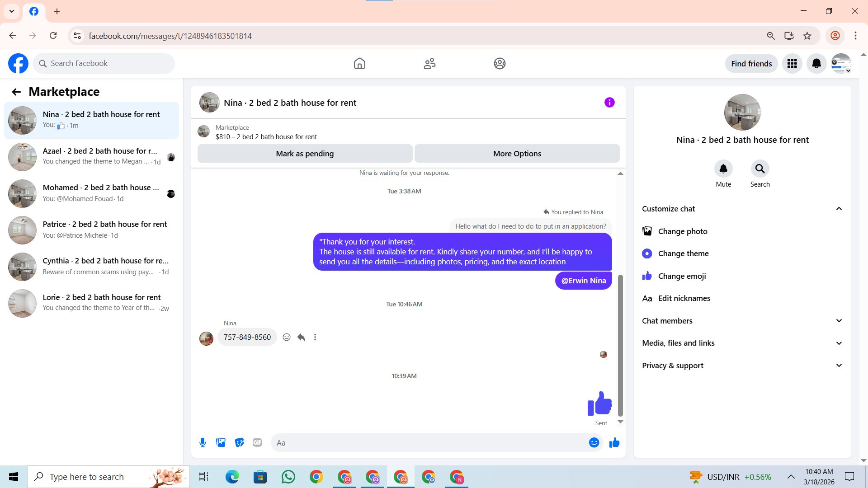Send a thumbs-up like
This screenshot has width=868, height=488.
614,443
